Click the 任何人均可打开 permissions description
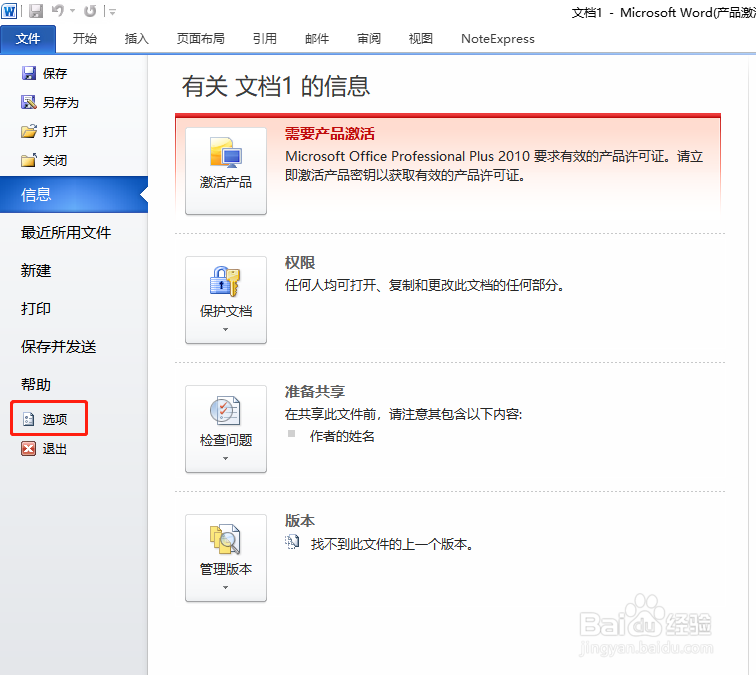Screen dimensions: 756x675 [424, 285]
